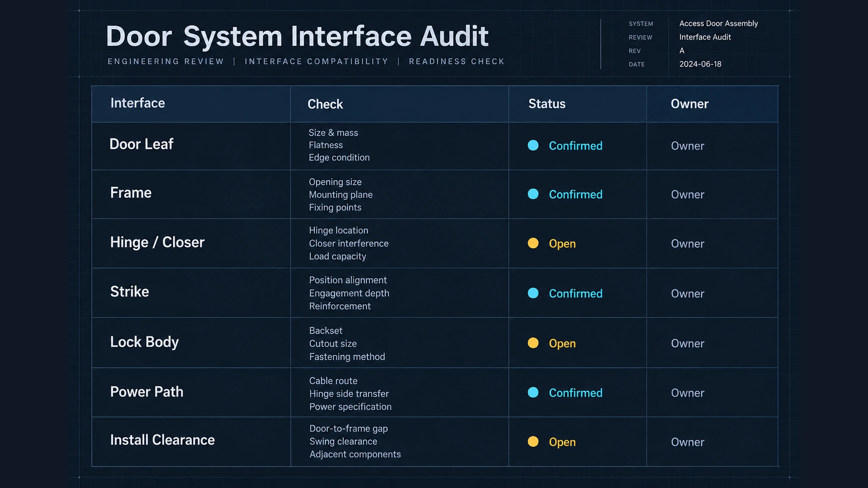Click the Open status text for Hinge / Closer
This screenshot has height=488, width=868.
562,244
